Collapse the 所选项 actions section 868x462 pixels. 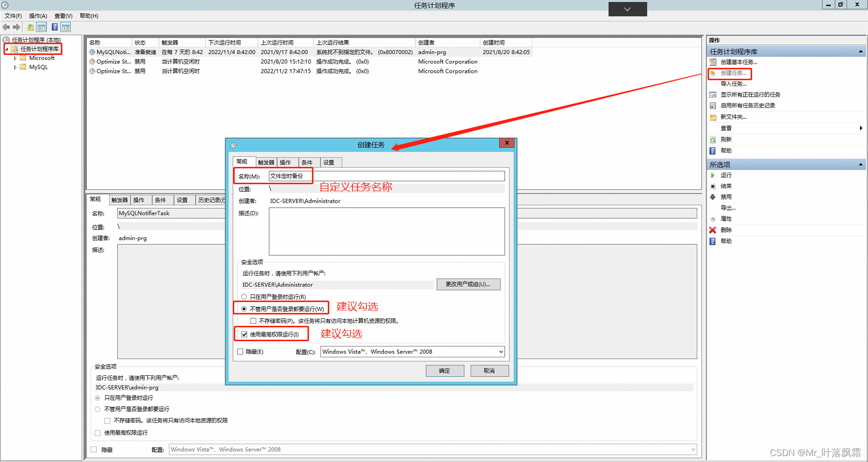point(861,164)
